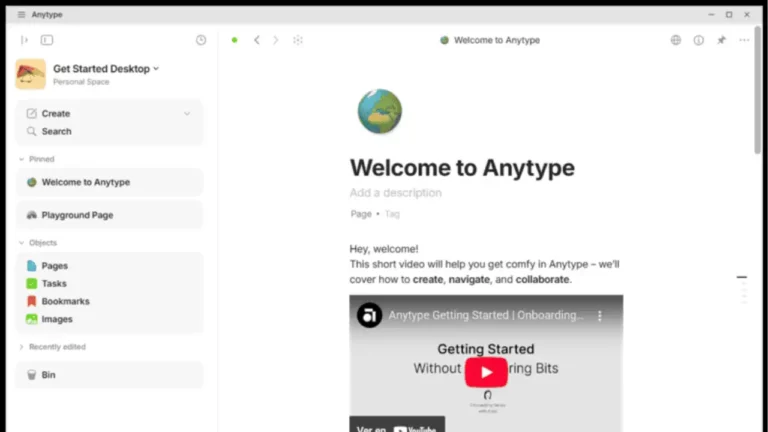Expand the Recently edited section
The width and height of the screenshot is (768, 432).
(x=21, y=347)
